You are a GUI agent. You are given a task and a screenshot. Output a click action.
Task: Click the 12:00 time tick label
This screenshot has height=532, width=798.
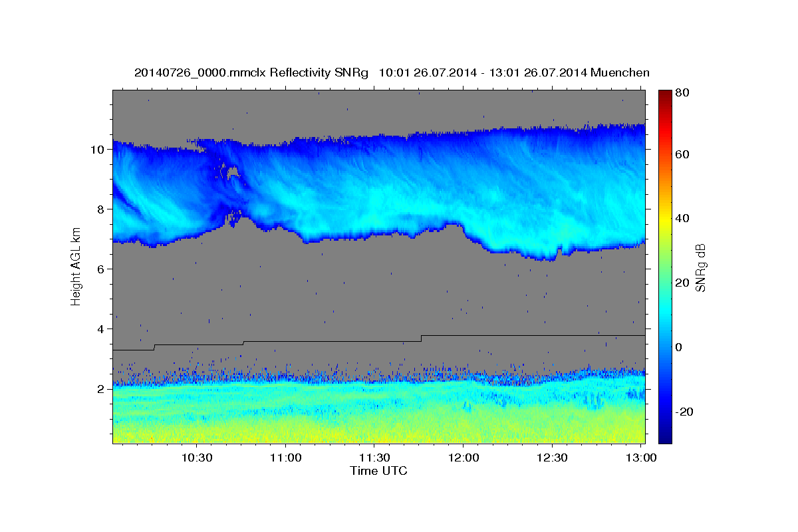point(464,458)
